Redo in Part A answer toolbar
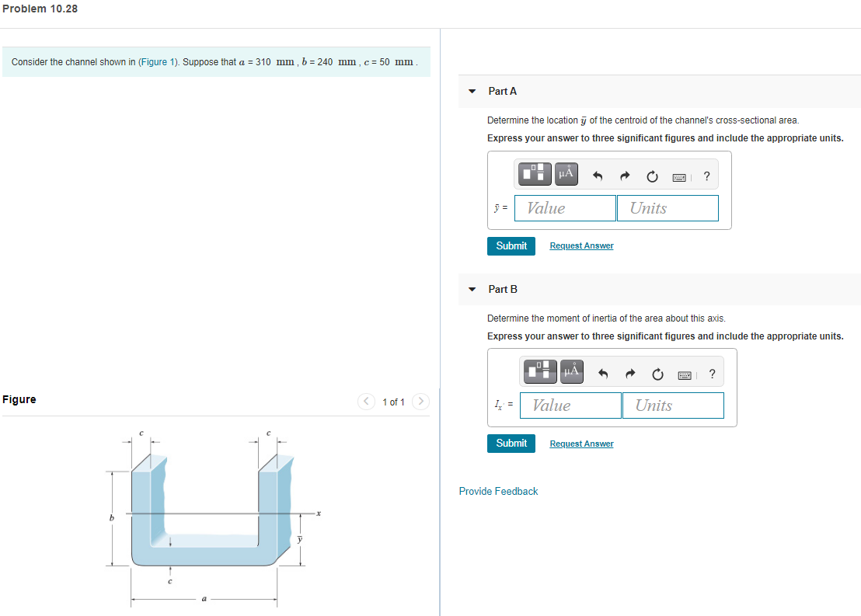The image size is (861, 616). click(624, 176)
